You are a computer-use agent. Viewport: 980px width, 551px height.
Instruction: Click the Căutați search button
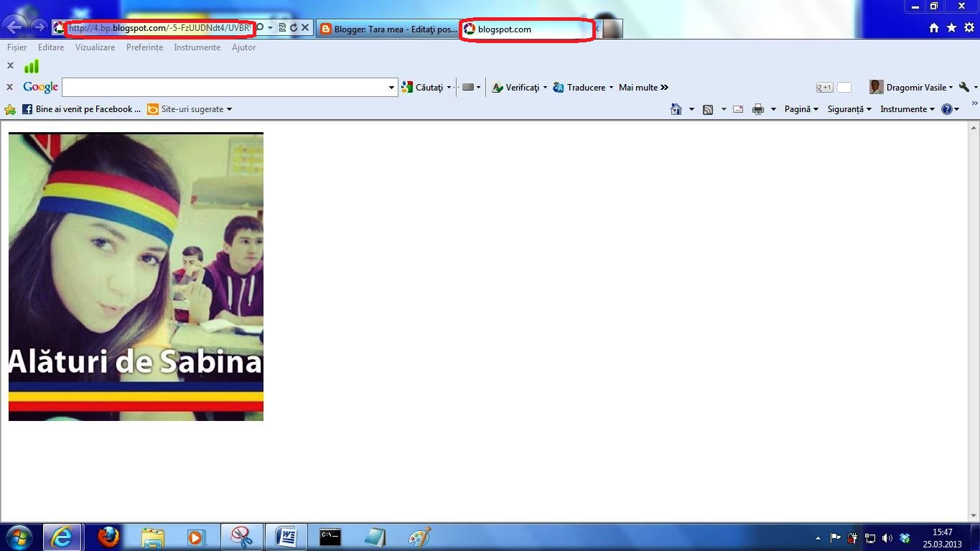coord(423,88)
